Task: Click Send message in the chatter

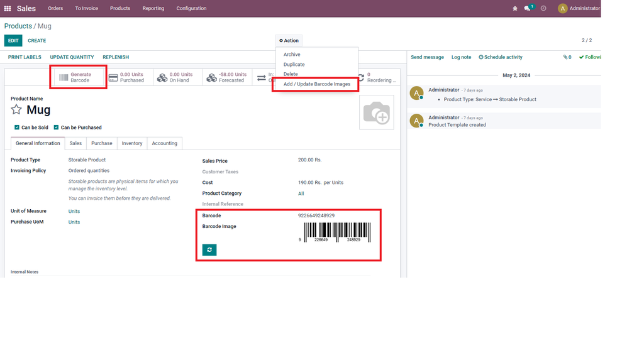Action: (x=427, y=57)
